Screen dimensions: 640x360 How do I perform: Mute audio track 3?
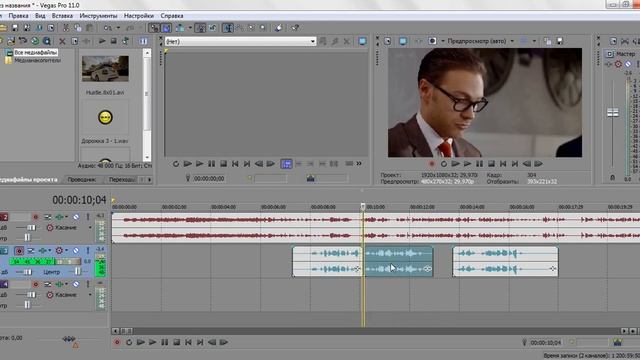click(76, 251)
